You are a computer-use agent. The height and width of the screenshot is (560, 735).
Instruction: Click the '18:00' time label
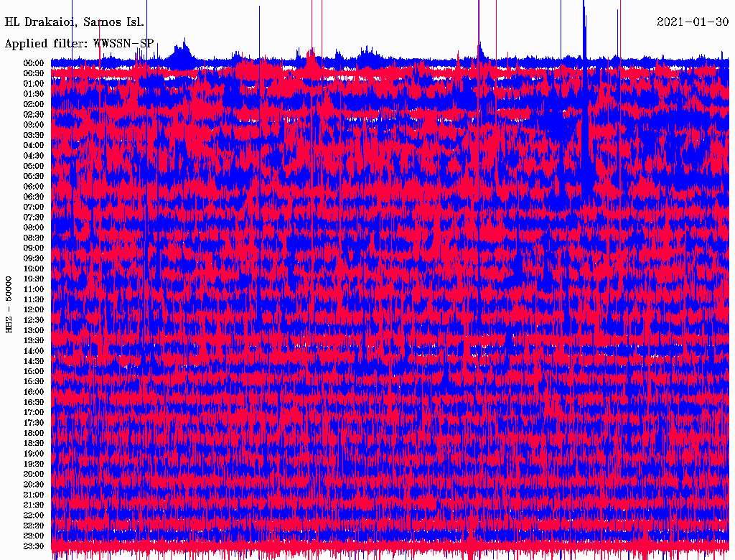(34, 433)
